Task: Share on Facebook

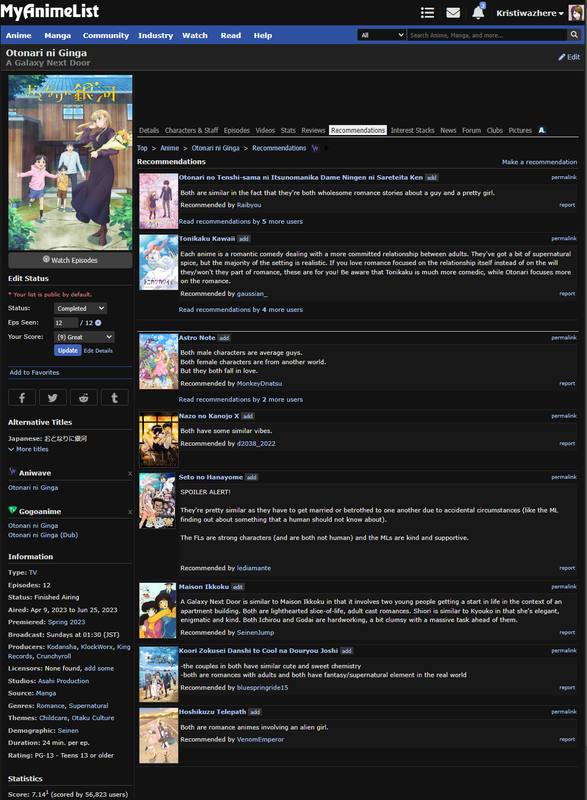Action: click(x=22, y=397)
